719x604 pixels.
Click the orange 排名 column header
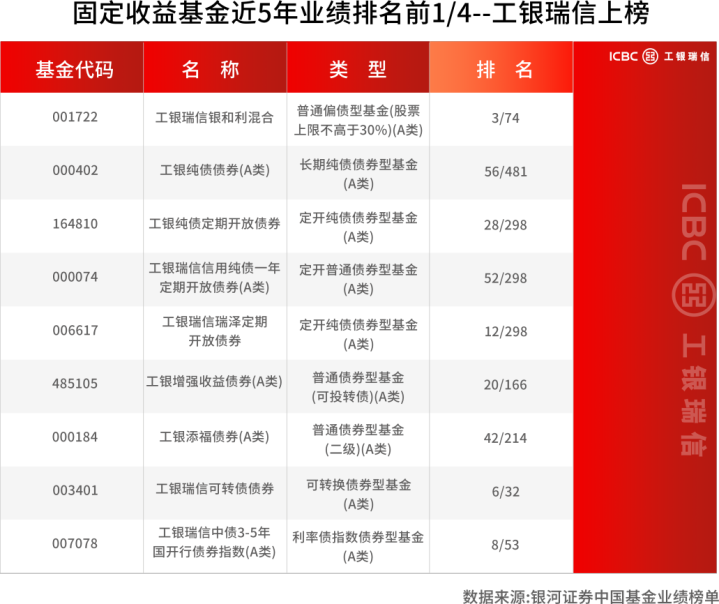(501, 67)
